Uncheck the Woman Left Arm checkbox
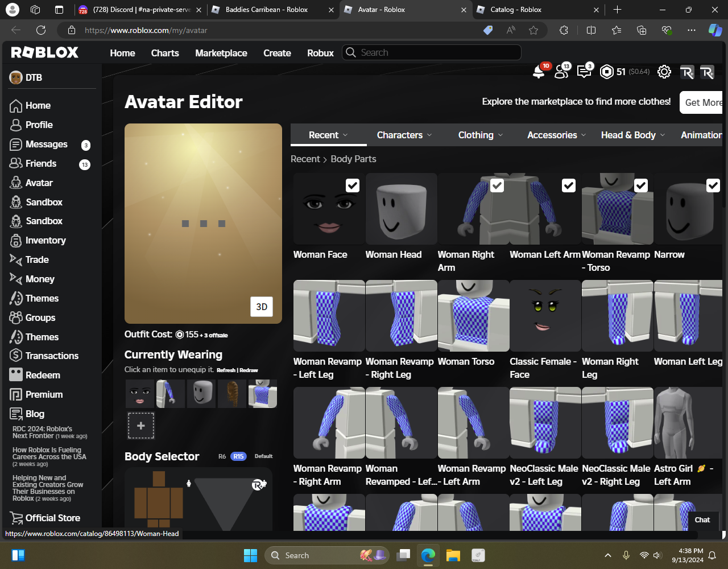The width and height of the screenshot is (728, 569). point(569,185)
